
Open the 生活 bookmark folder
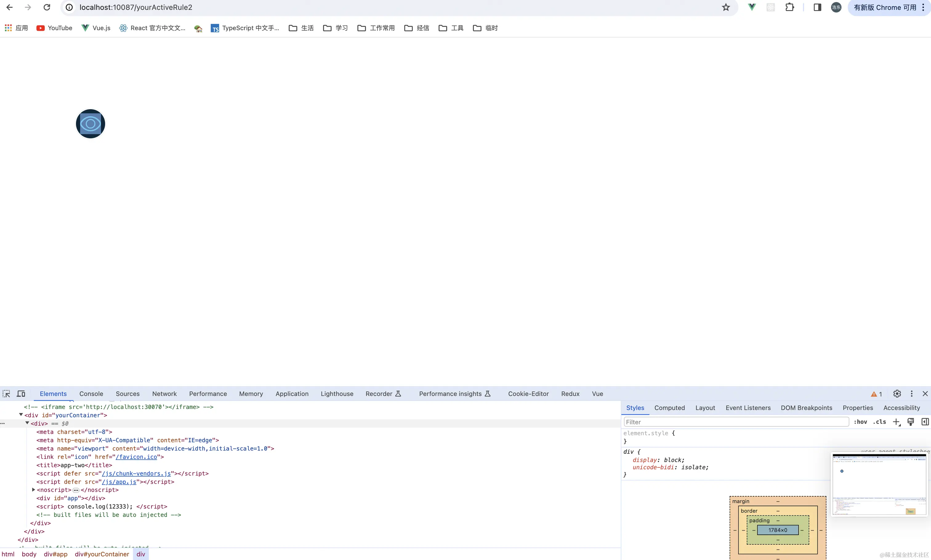301,28
